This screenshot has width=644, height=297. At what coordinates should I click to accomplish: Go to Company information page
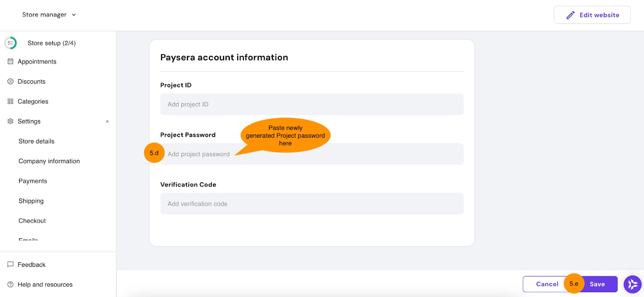(49, 161)
